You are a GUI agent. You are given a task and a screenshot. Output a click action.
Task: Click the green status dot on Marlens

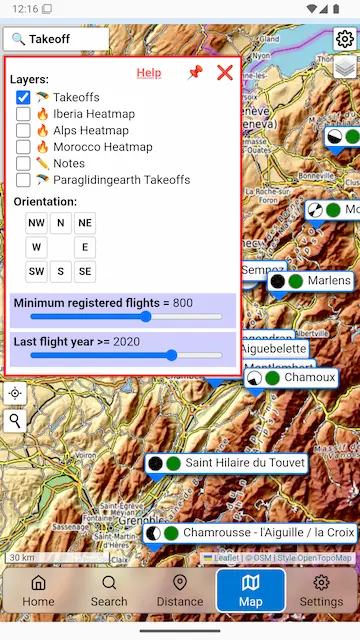coord(296,281)
